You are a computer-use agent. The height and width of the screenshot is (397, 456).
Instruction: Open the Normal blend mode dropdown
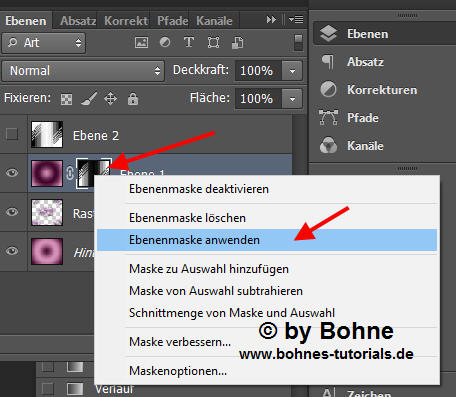tap(83, 71)
